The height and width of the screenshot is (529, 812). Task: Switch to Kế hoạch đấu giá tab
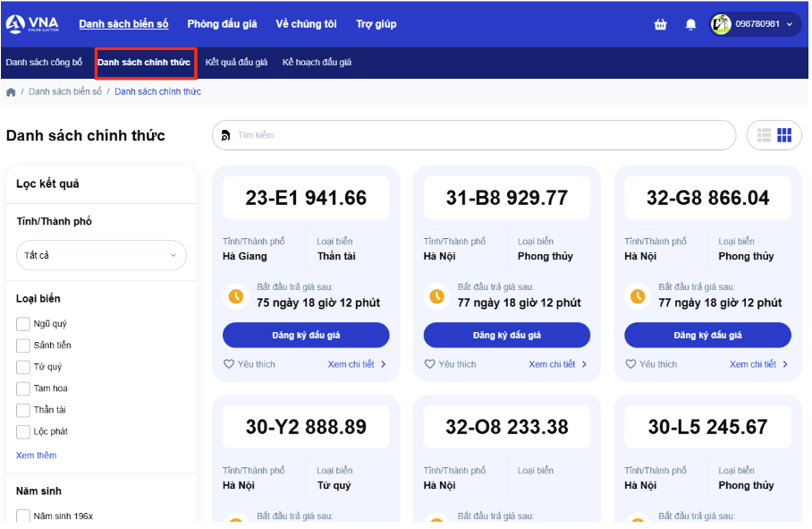[317, 63]
